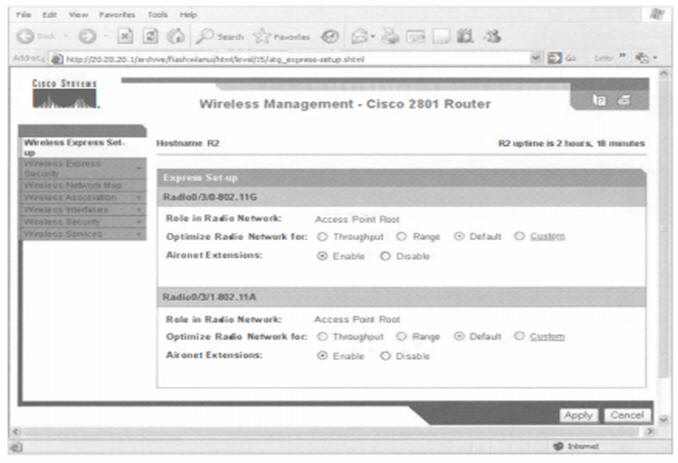This screenshot has width=678, height=463.
Task: Expand the Wireless Services plus sign
Action: point(139,234)
